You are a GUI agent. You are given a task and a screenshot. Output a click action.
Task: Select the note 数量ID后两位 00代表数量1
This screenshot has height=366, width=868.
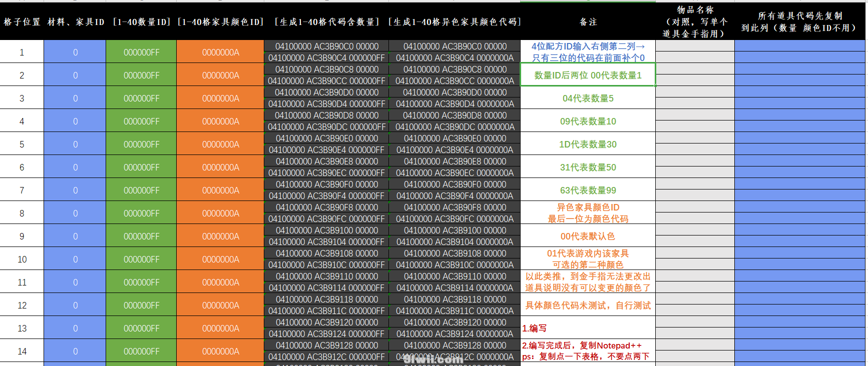tap(588, 75)
